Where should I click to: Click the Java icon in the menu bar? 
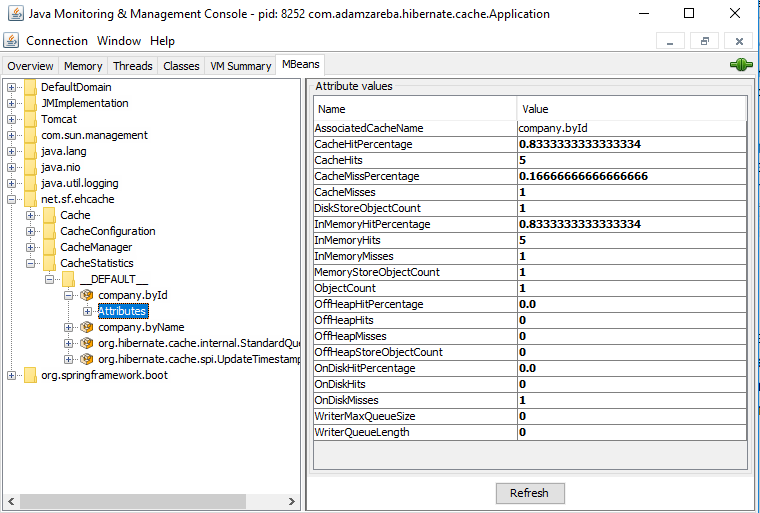click(11, 41)
